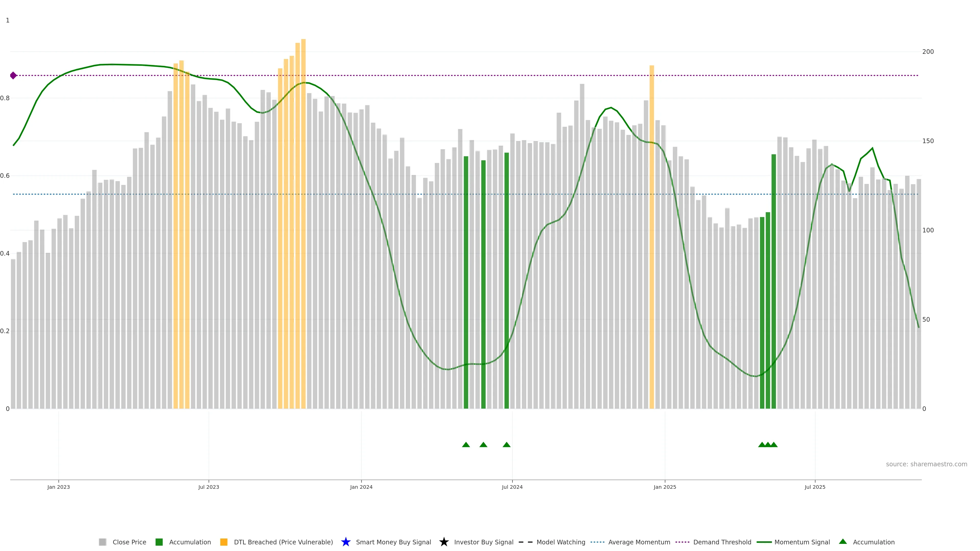Image resolution: width=980 pixels, height=551 pixels.
Task: Click the purple diamond Demand Threshold marker
Action: 13,75
